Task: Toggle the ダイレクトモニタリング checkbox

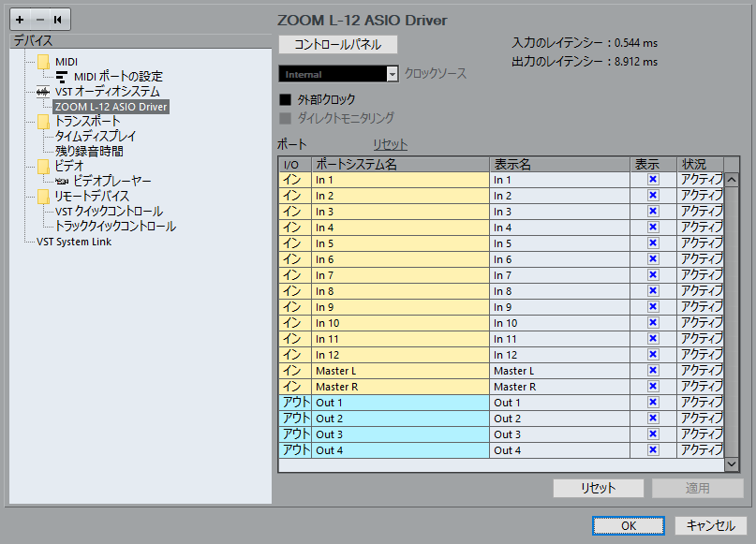Action: coord(286,118)
